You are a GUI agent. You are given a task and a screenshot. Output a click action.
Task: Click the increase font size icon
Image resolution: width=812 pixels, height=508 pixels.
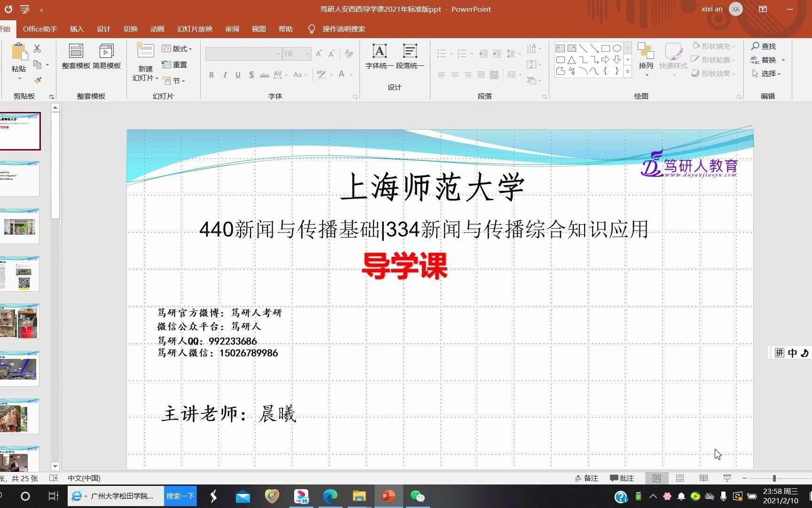pyautogui.click(x=319, y=54)
